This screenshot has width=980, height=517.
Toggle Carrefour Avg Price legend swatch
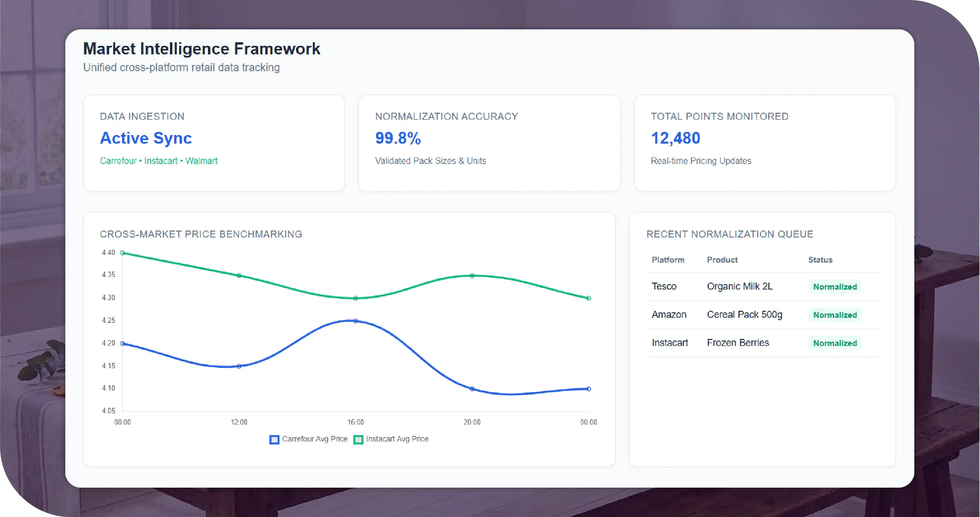pos(275,440)
